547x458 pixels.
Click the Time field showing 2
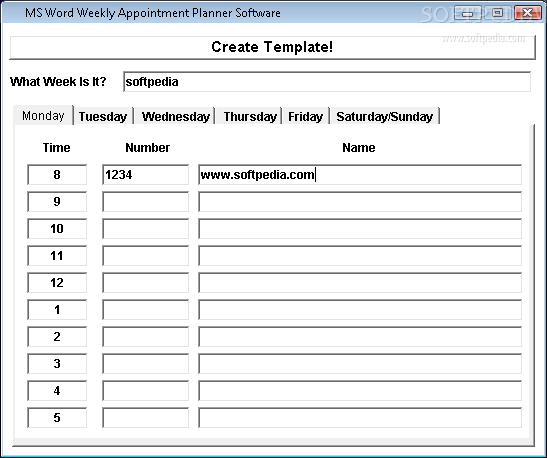coord(57,337)
